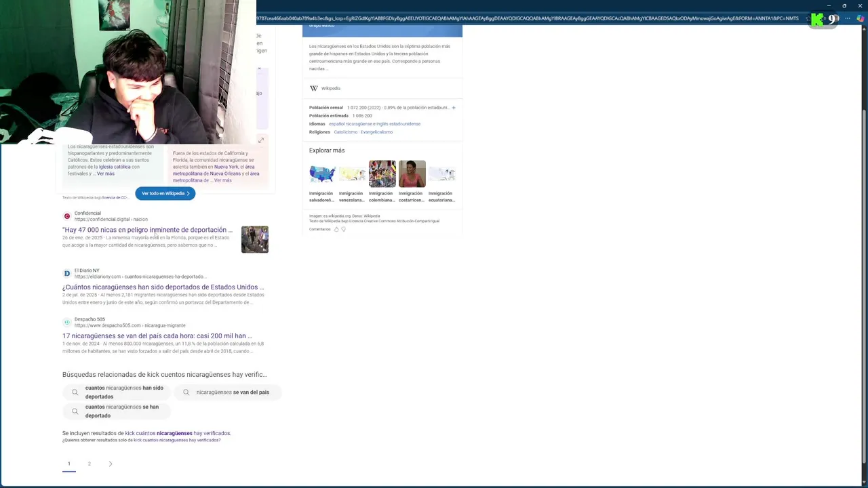Click the El Diario NY site favicon
868x488 pixels.
coord(67,273)
